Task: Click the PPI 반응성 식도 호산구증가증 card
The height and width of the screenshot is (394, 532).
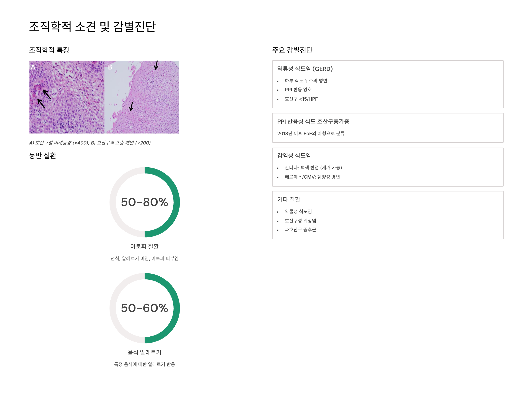Action: (388, 128)
